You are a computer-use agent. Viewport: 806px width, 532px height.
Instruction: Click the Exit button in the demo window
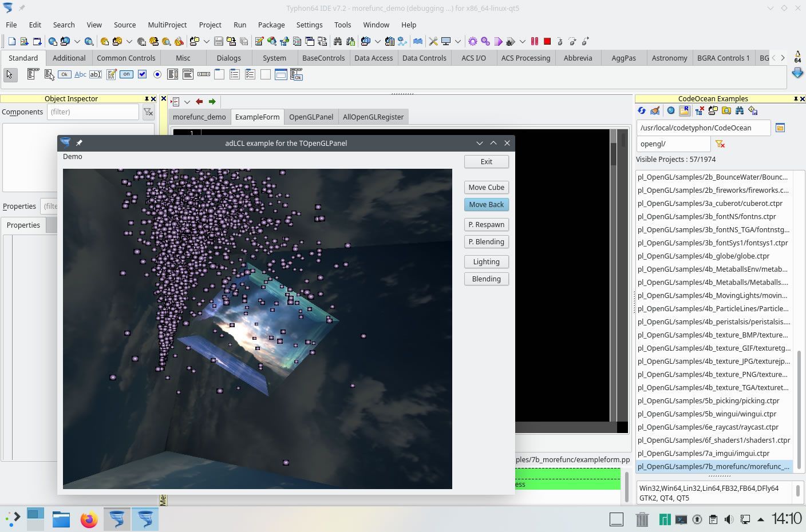click(487, 162)
